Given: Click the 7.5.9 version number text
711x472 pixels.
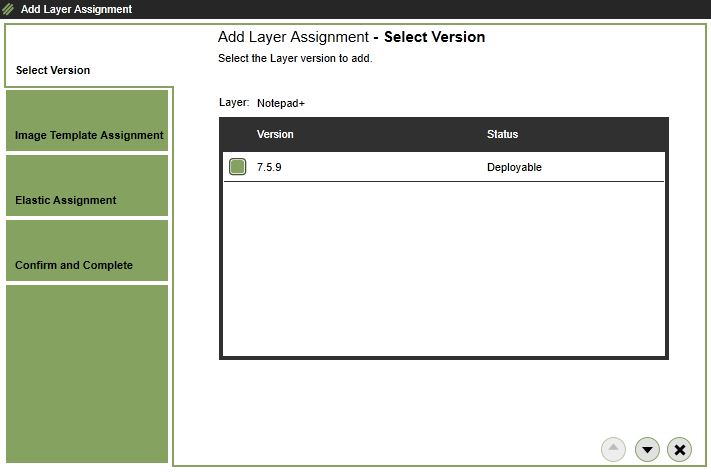Looking at the screenshot, I should [269, 167].
